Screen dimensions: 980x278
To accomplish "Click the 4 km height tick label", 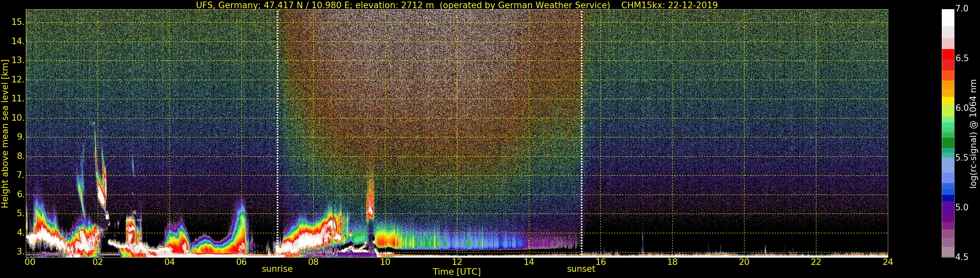I will point(21,233).
